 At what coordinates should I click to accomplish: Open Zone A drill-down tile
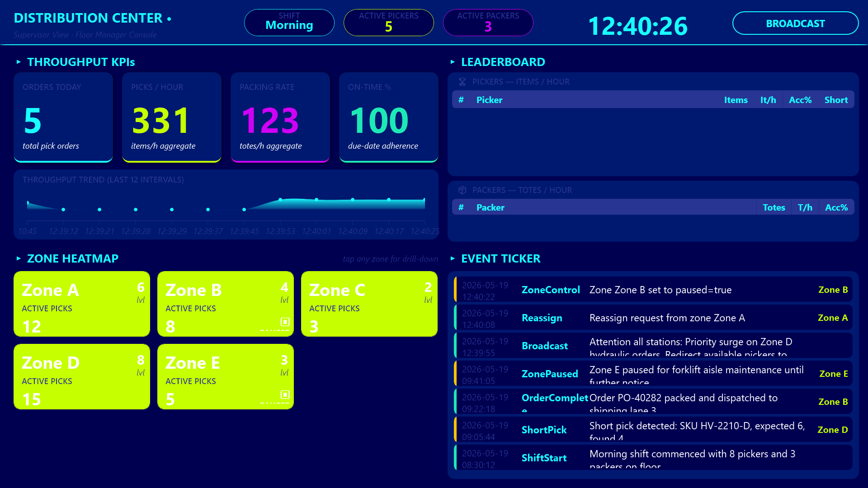click(82, 304)
